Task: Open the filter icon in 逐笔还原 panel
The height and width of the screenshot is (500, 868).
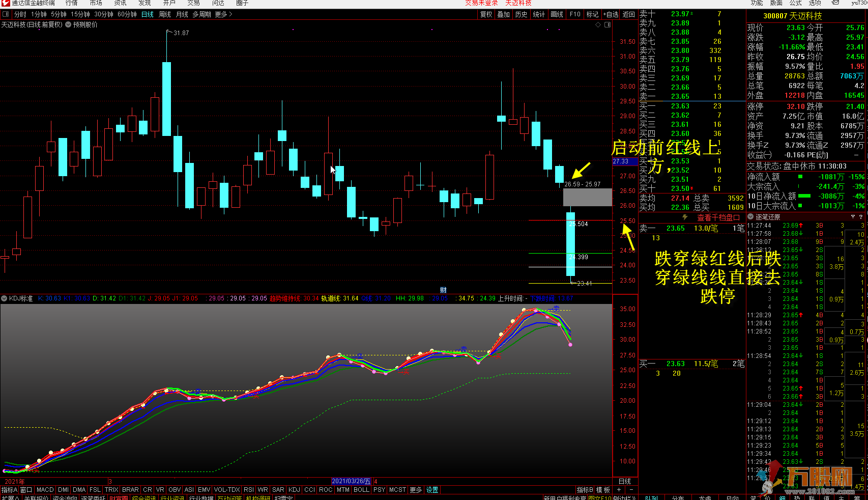Action: 853,217
